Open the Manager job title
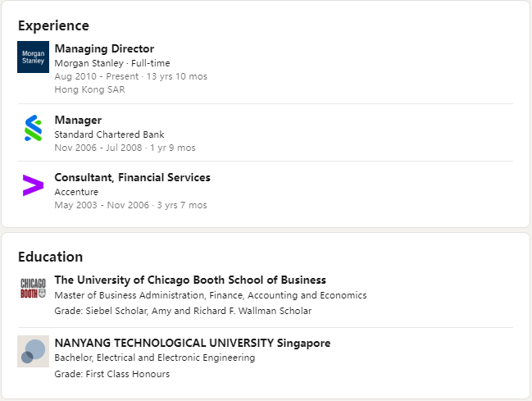This screenshot has width=532, height=401. 78,121
